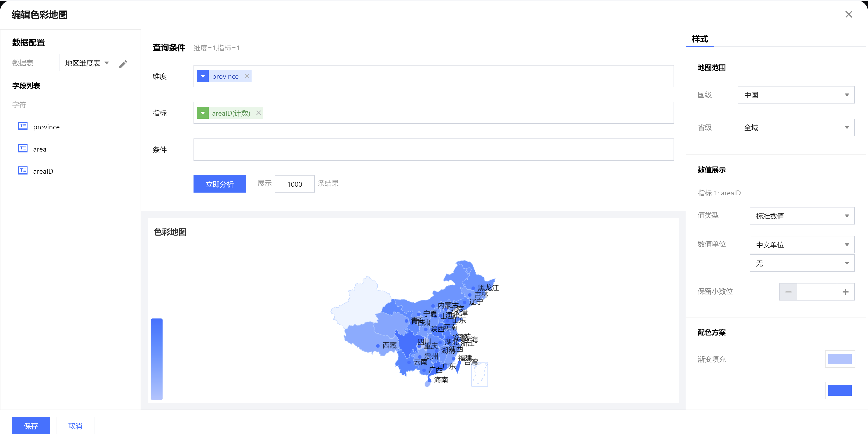Click the pencil edit icon beside data table
This screenshot has height=439, width=868.
point(123,63)
